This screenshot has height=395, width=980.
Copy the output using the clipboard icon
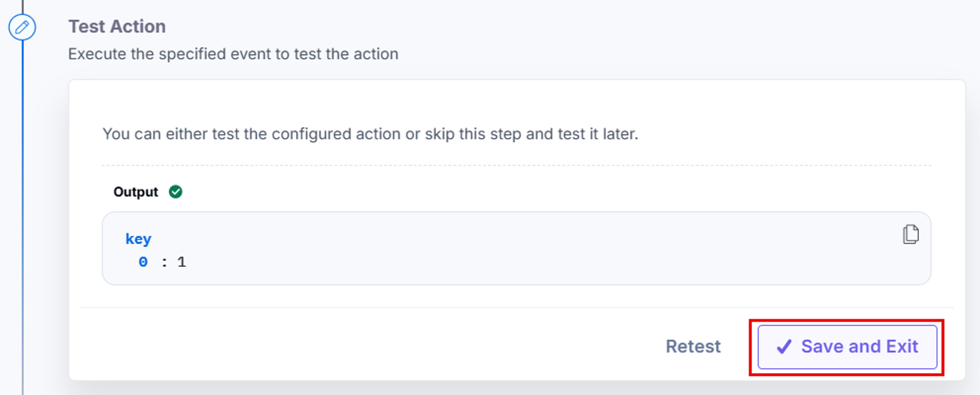910,234
